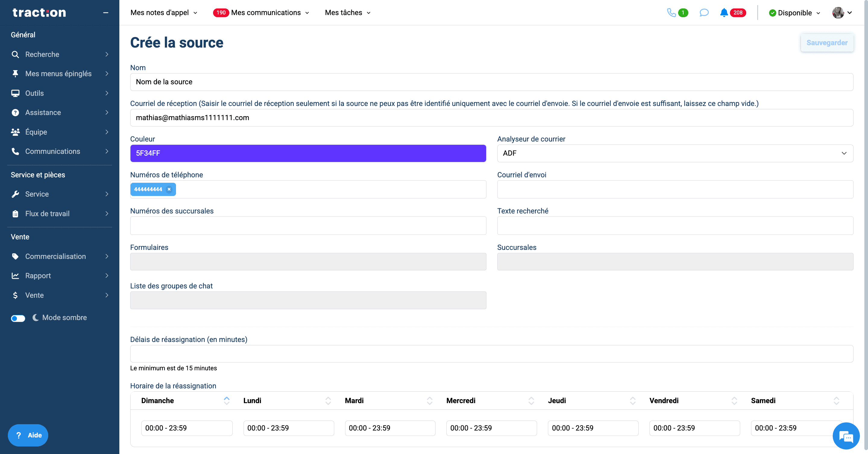Click the monitor icon beside Outils
The width and height of the screenshot is (868, 454).
(x=15, y=93)
